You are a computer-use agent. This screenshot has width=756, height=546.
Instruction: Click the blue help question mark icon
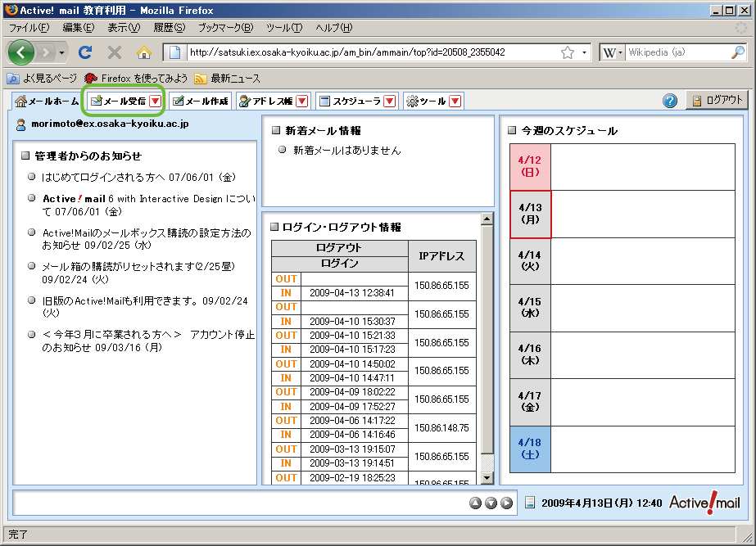(670, 101)
